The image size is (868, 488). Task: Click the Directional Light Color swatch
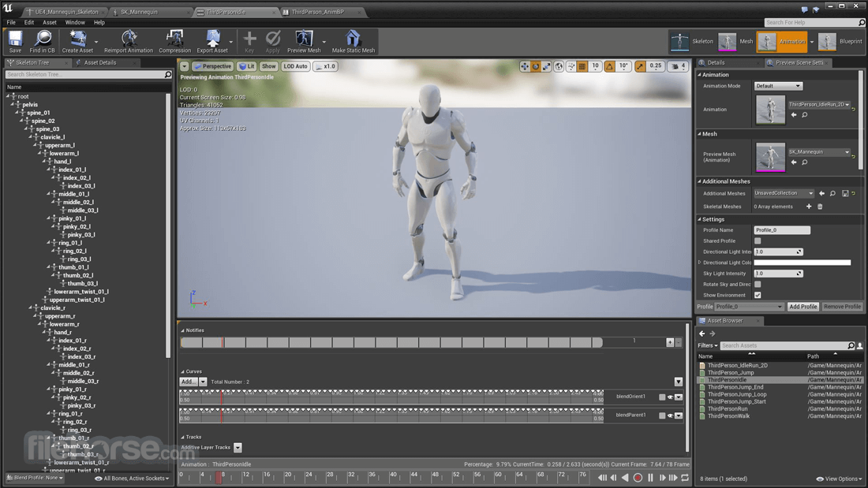(802, 263)
